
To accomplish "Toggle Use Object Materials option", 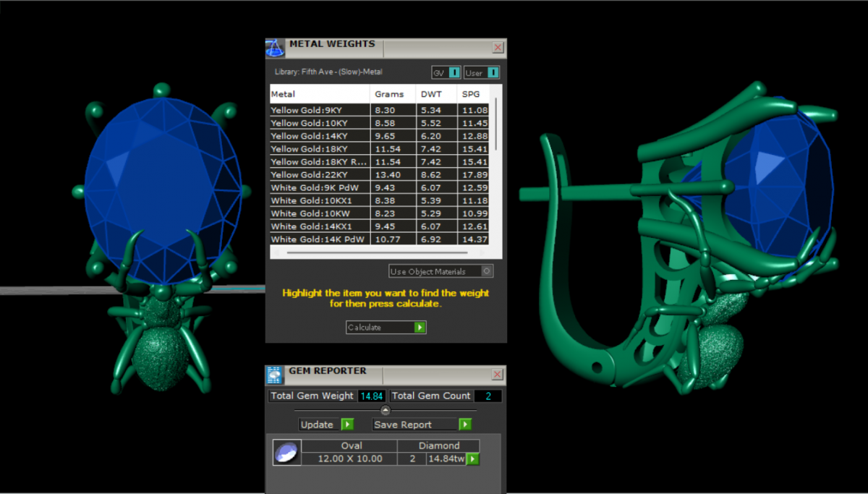I will tap(487, 271).
